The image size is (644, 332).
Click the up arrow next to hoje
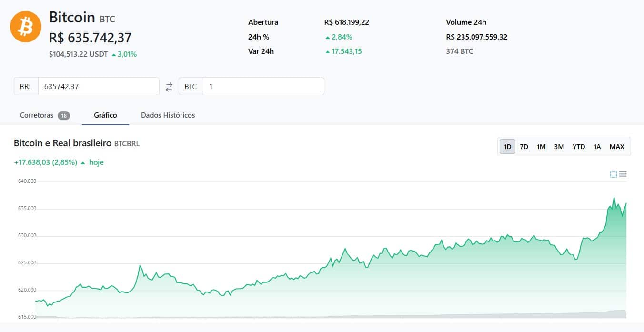click(x=83, y=163)
